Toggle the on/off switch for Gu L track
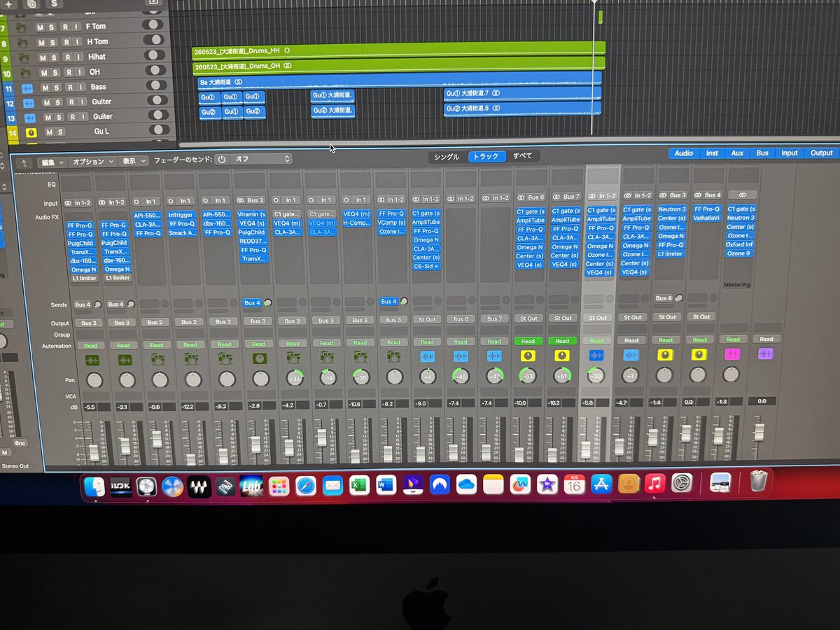 (160, 129)
